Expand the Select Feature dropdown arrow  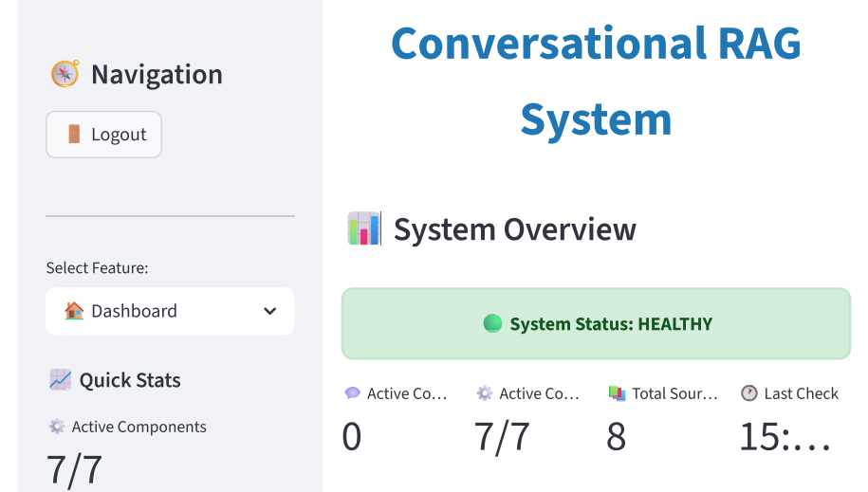click(270, 311)
